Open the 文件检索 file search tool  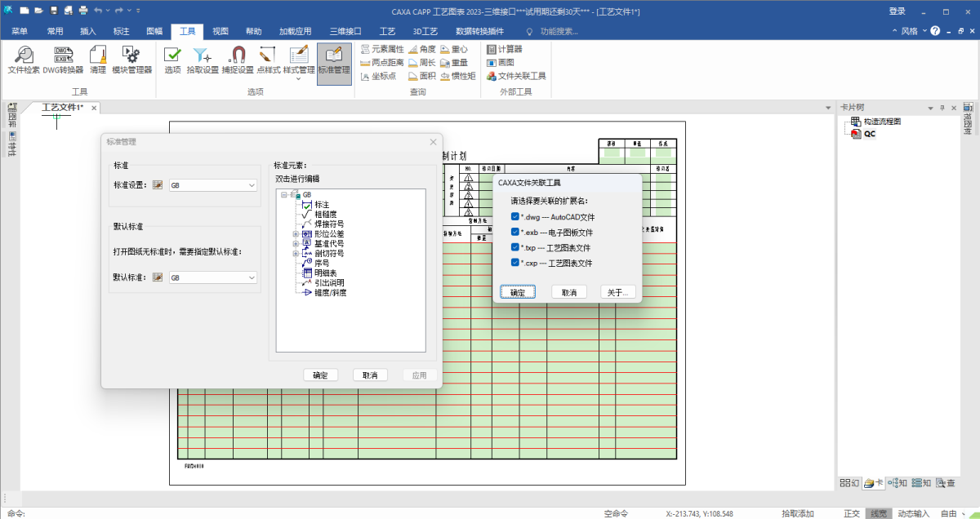[24, 60]
